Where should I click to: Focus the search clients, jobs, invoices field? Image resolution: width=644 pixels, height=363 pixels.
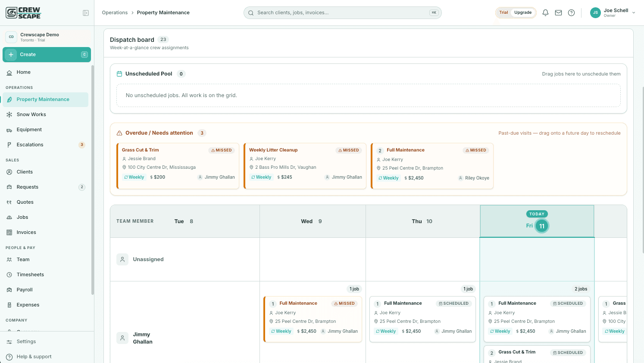[x=343, y=13]
